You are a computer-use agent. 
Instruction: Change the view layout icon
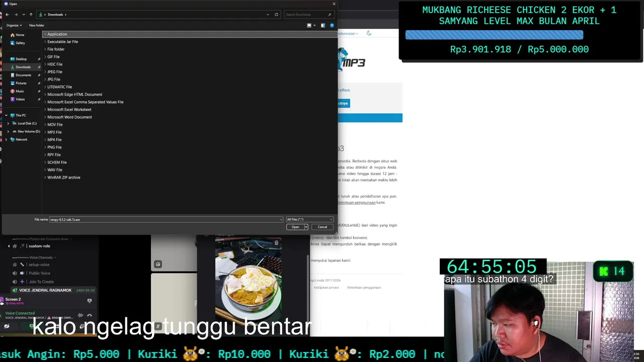click(x=309, y=25)
